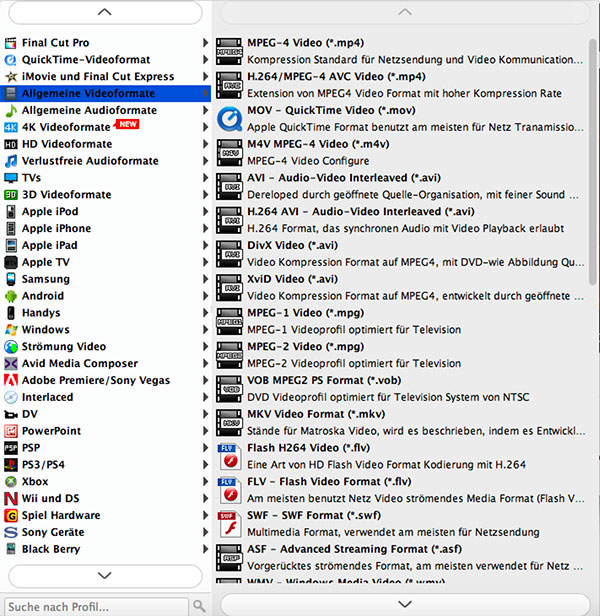Click the green Android robot icon
The height and width of the screenshot is (616, 600).
pyautogui.click(x=11, y=296)
